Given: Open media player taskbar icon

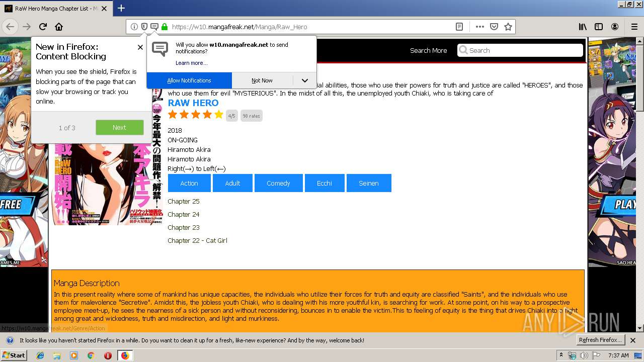Looking at the screenshot, I should pos(74,355).
